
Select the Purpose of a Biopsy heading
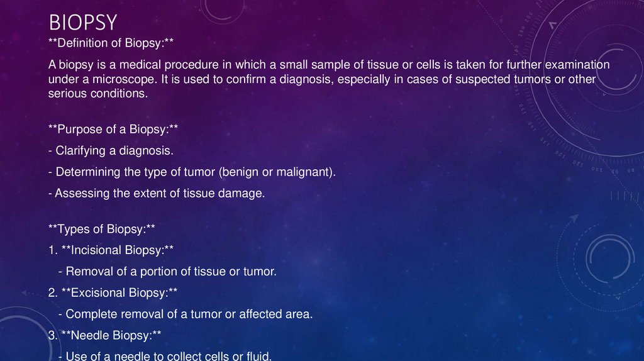(113, 129)
